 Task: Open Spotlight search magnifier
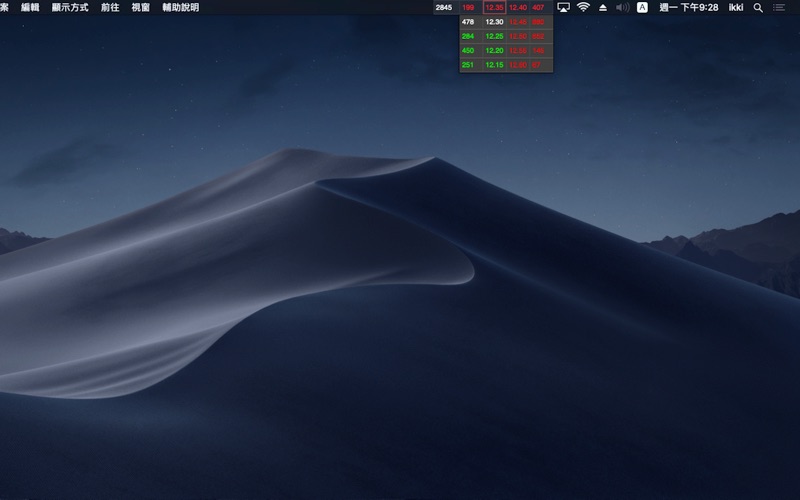tap(758, 8)
